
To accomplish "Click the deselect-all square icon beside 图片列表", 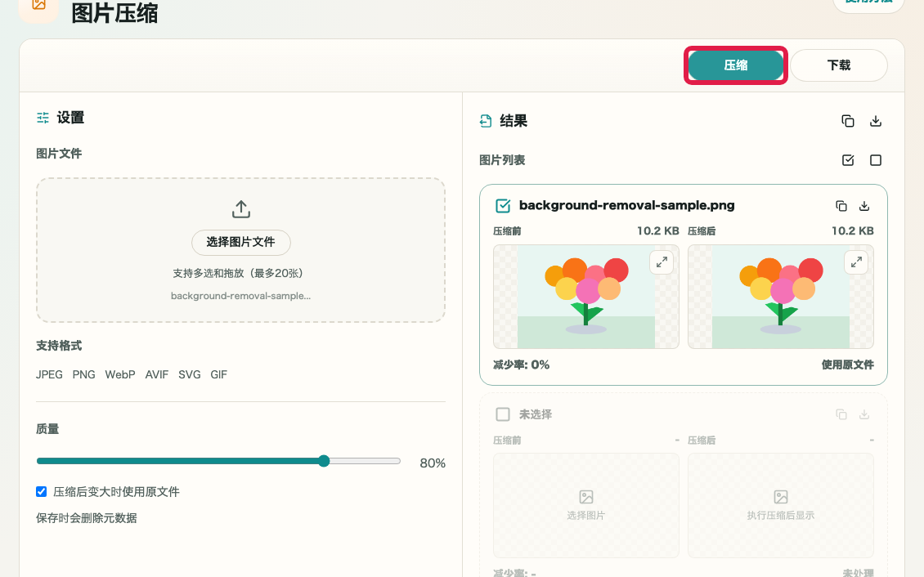I will coord(876,160).
